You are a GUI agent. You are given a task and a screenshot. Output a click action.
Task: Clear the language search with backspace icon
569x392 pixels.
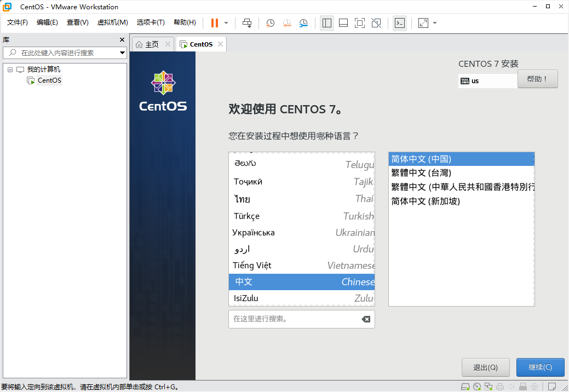[x=366, y=319]
